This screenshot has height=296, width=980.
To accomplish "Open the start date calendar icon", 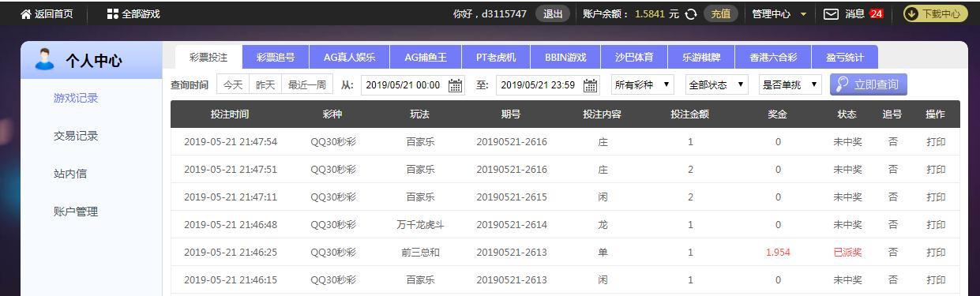I will click(x=456, y=85).
